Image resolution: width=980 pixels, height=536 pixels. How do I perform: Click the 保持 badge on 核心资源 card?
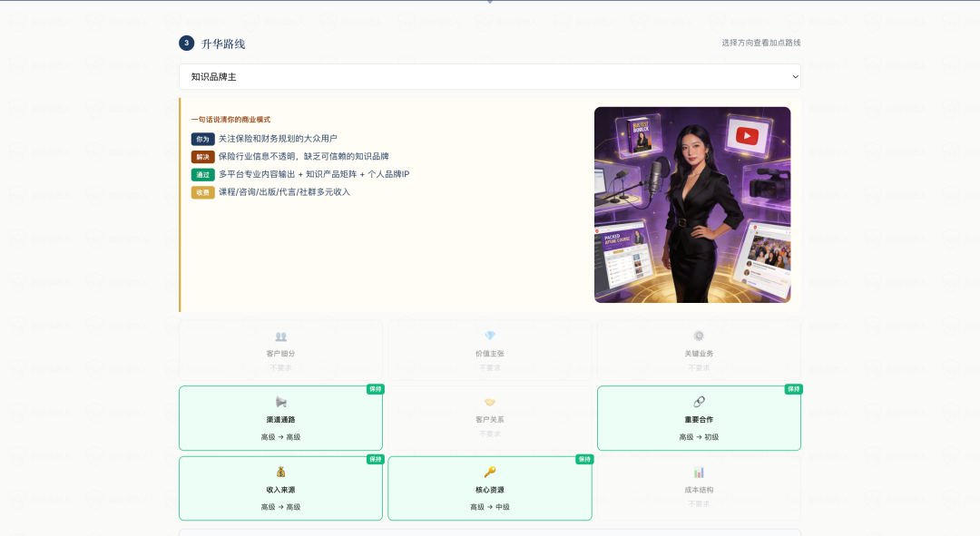point(584,459)
